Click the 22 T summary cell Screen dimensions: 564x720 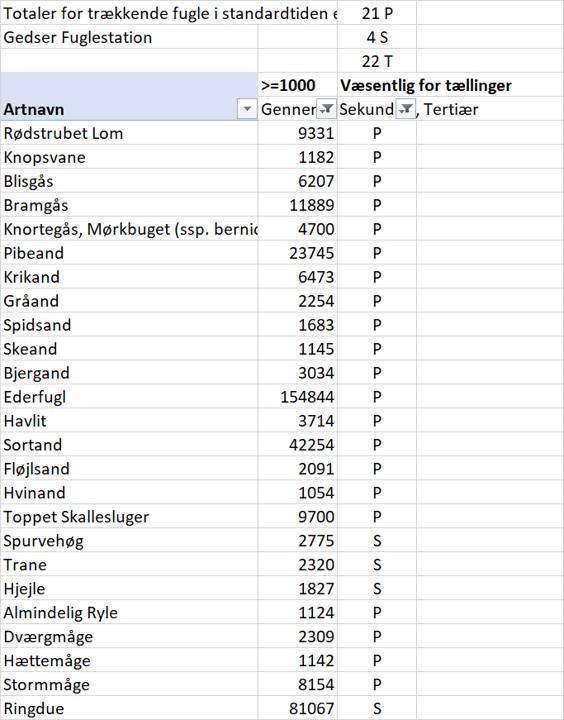click(377, 61)
